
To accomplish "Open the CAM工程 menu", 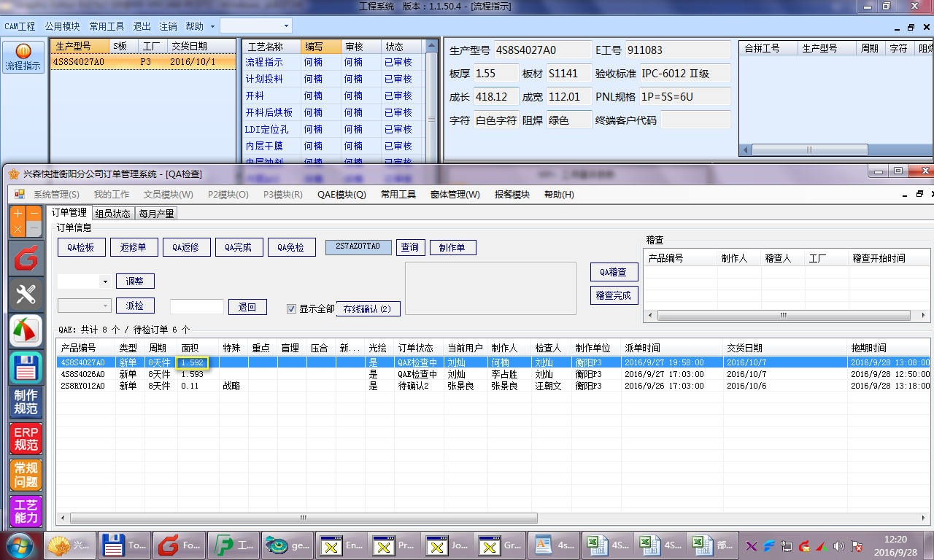I will tap(20, 26).
